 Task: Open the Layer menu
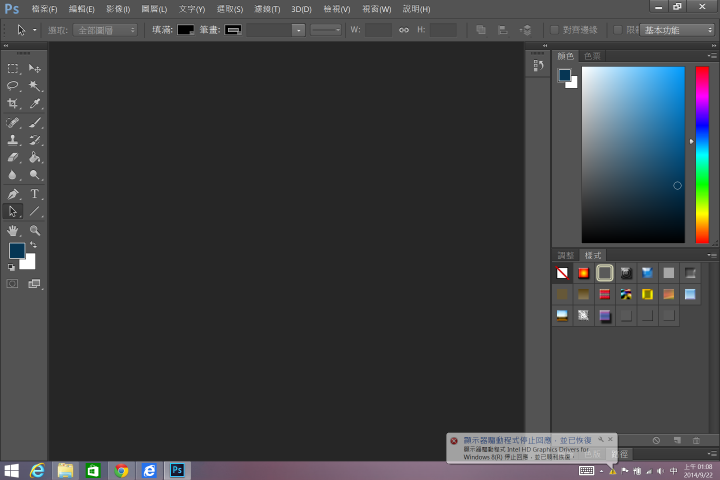pos(154,9)
